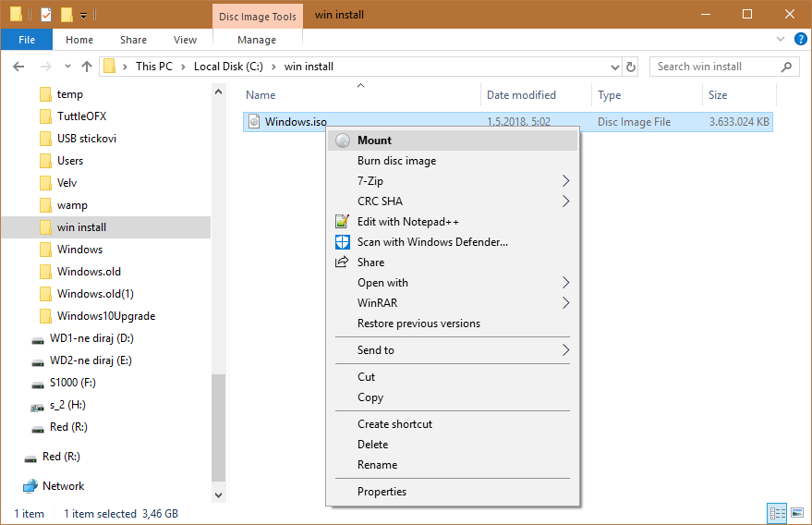Click the Refresh icon beside the address bar

631,67
